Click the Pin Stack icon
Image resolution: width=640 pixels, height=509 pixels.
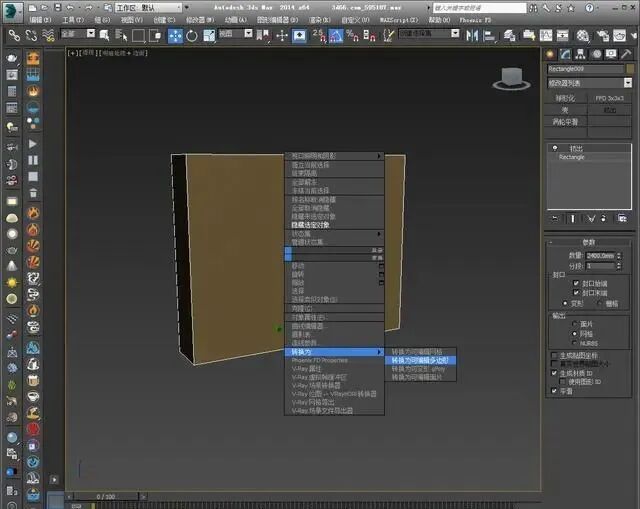[x=555, y=219]
